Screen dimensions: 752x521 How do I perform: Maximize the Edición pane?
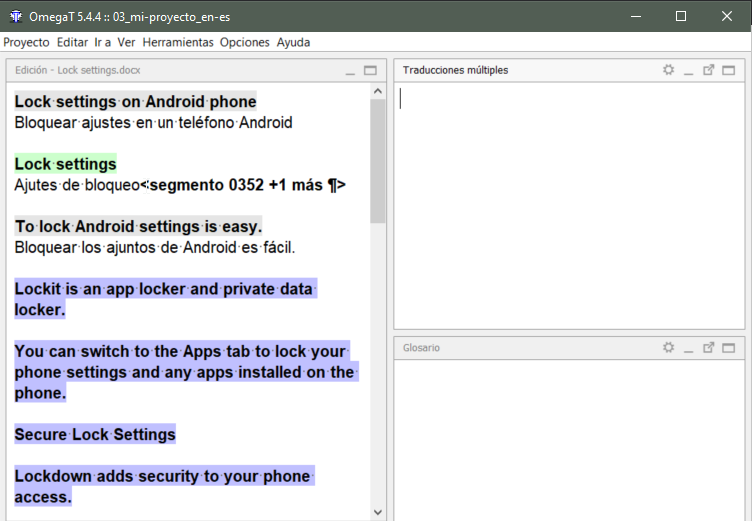point(370,71)
